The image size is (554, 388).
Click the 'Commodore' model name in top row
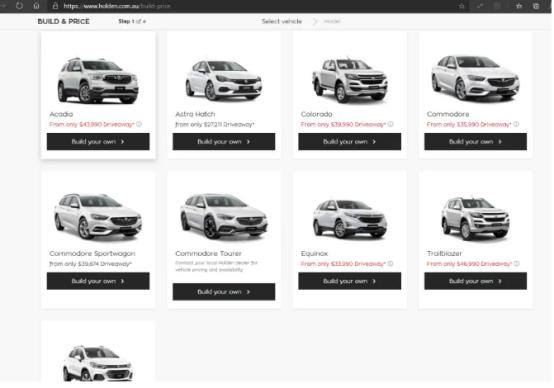[x=448, y=114]
